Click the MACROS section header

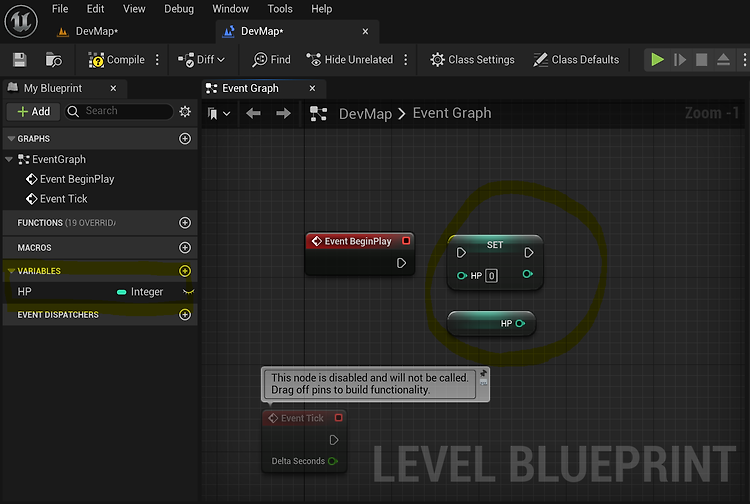pos(100,248)
